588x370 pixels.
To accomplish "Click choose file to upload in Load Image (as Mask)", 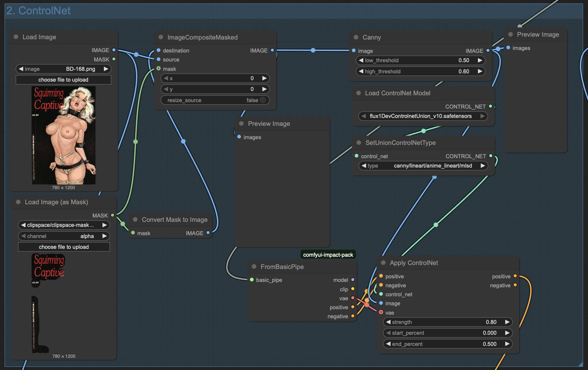I will click(64, 247).
